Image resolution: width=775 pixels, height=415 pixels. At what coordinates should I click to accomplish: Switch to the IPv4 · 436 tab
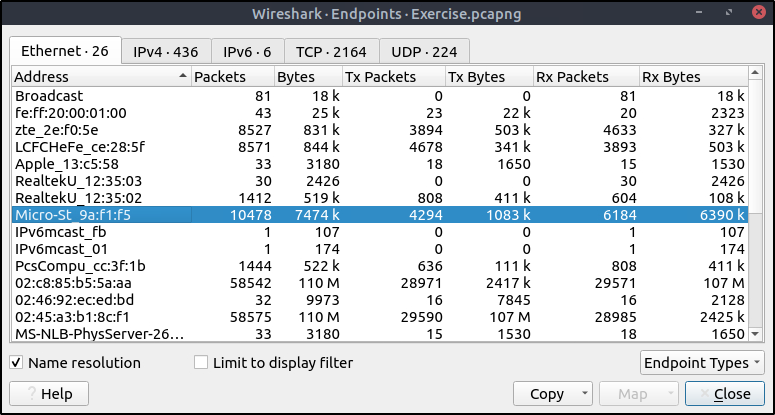pos(164,51)
